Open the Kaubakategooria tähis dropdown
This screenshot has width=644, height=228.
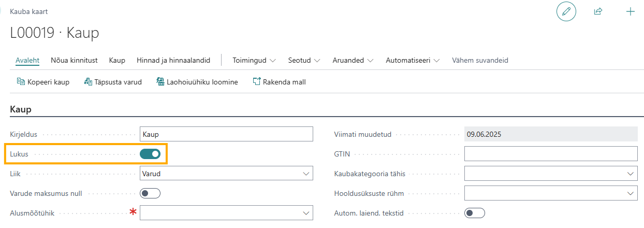(x=551, y=174)
